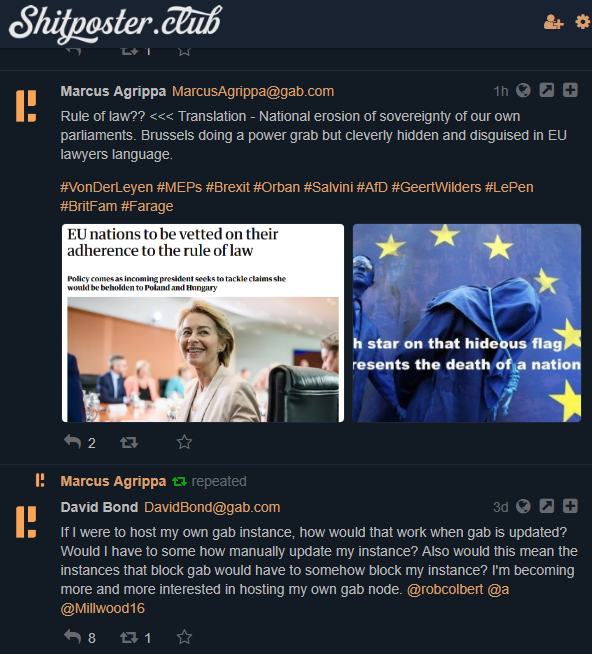
Task: Reply to Marcus Agrippa's Rule of law post
Action: tap(73, 442)
